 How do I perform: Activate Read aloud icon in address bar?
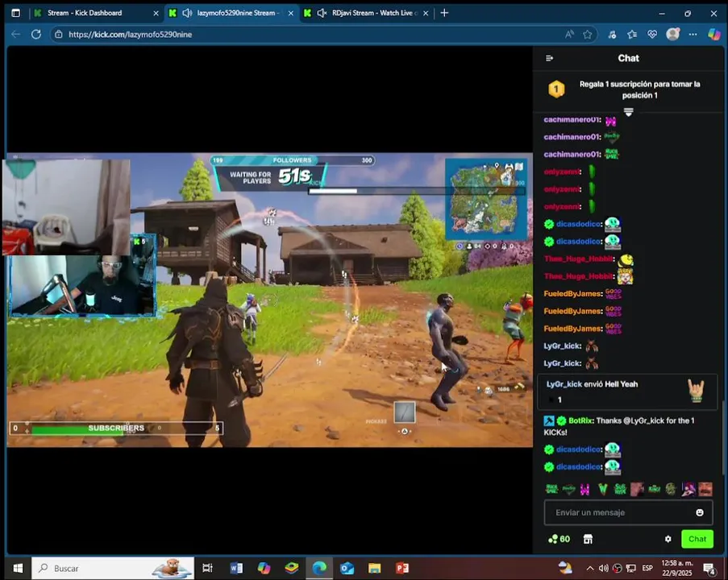569,35
